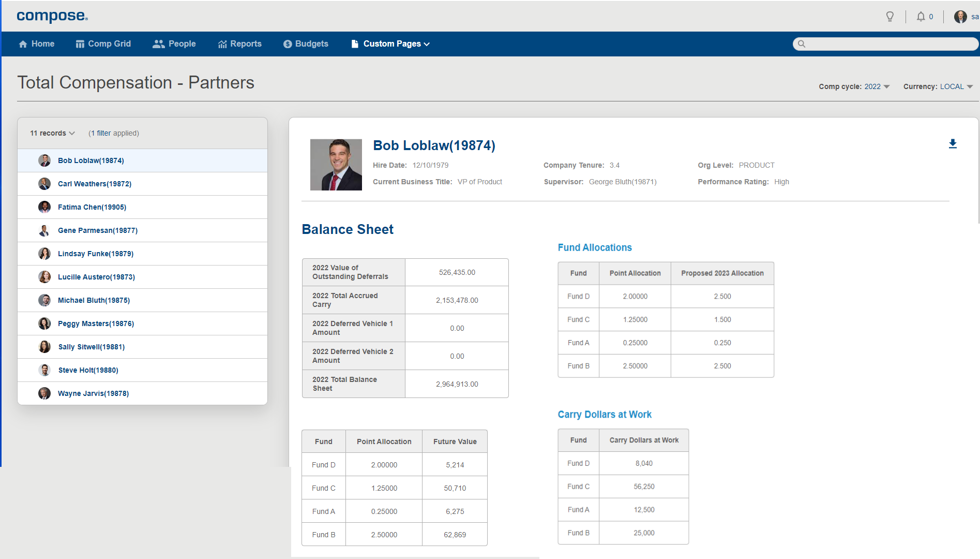980x559 pixels.
Task: Click Bob Loblaw's profile photo
Action: click(336, 165)
